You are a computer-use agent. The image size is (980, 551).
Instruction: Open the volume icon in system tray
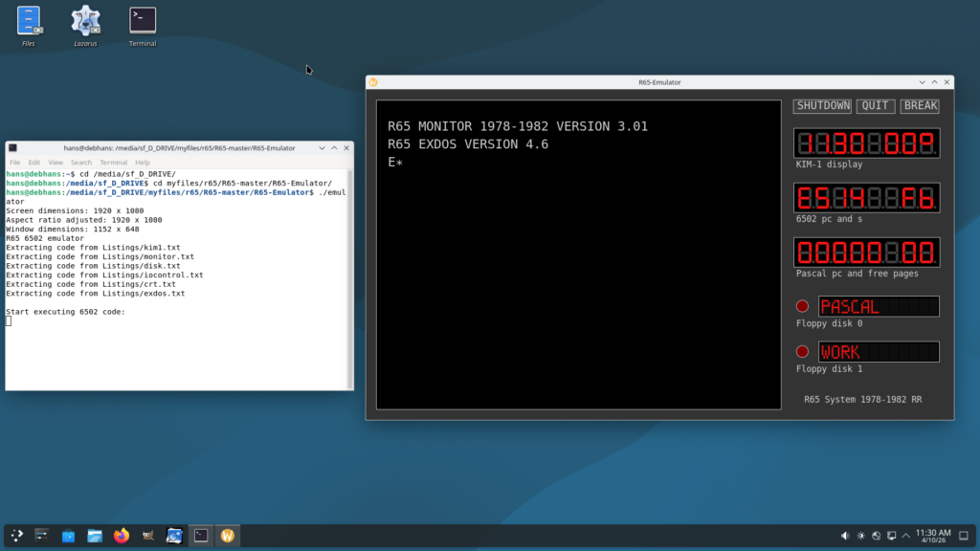[x=845, y=536]
